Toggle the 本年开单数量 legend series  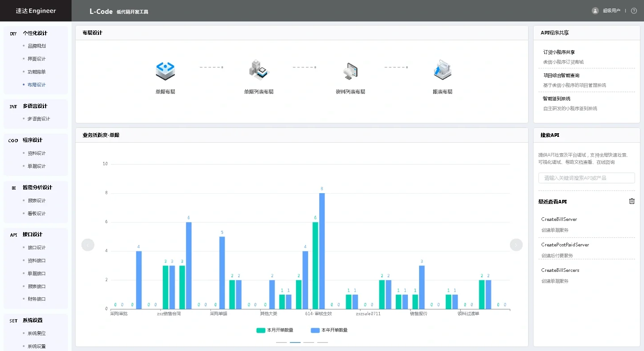pos(329,330)
